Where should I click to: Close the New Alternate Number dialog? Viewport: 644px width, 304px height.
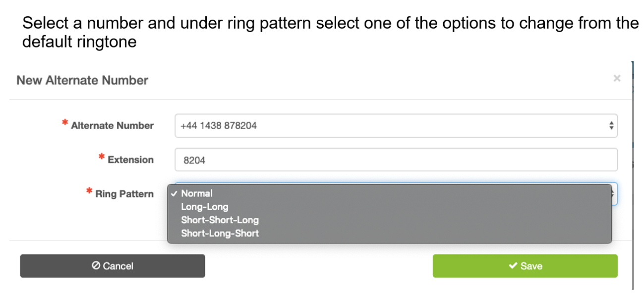617,78
